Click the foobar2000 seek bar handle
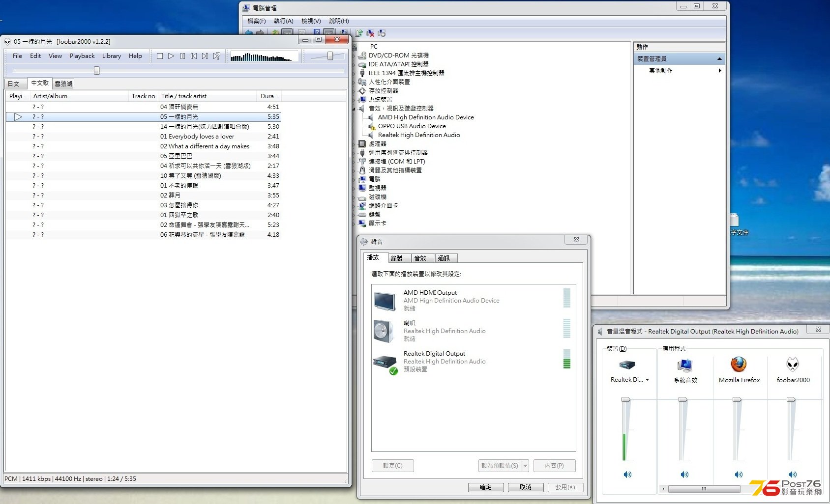The width and height of the screenshot is (830, 504). point(97,71)
